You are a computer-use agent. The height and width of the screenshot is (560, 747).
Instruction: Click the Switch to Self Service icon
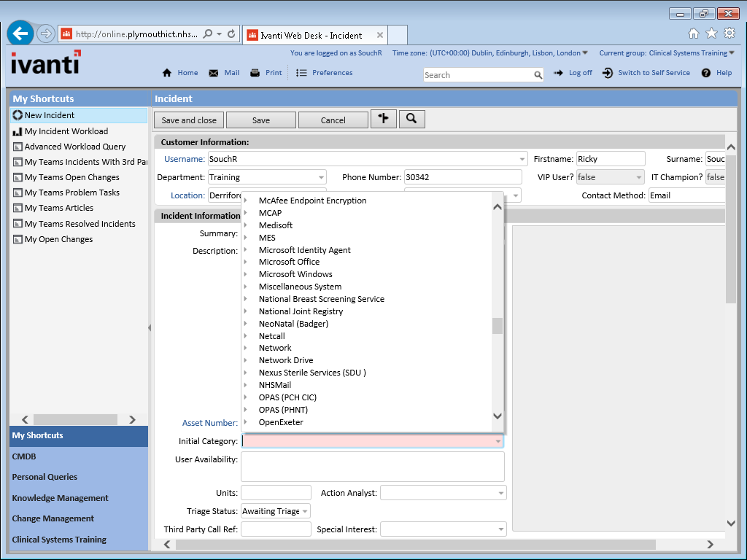[x=608, y=73]
